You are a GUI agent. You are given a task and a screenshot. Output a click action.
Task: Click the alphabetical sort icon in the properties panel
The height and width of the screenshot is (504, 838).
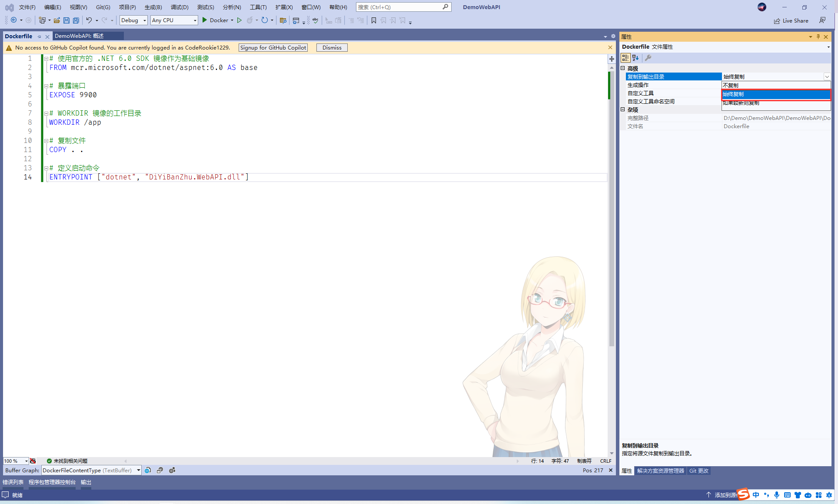point(635,58)
